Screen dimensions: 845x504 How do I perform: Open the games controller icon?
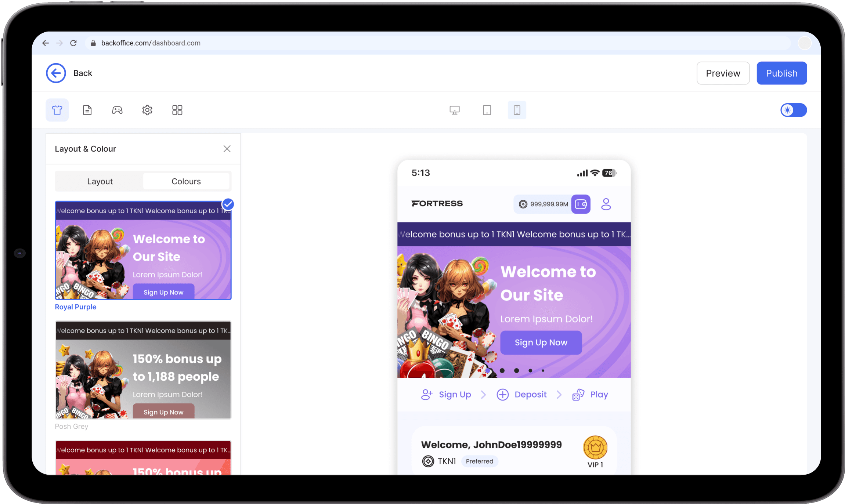117,110
